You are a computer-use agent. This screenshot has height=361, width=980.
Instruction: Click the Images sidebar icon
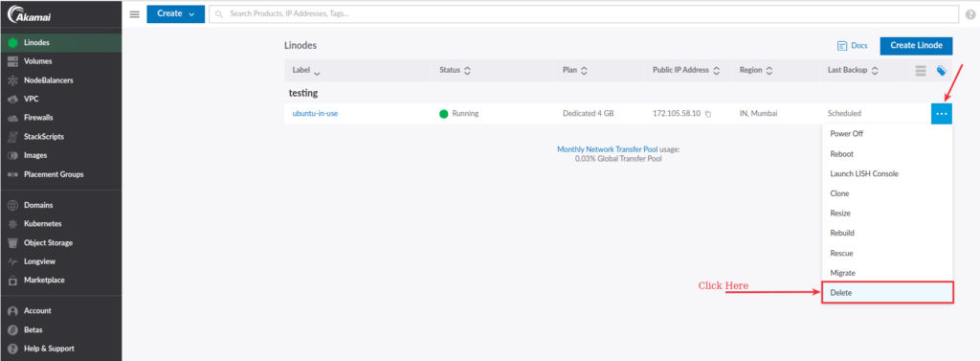coord(12,155)
